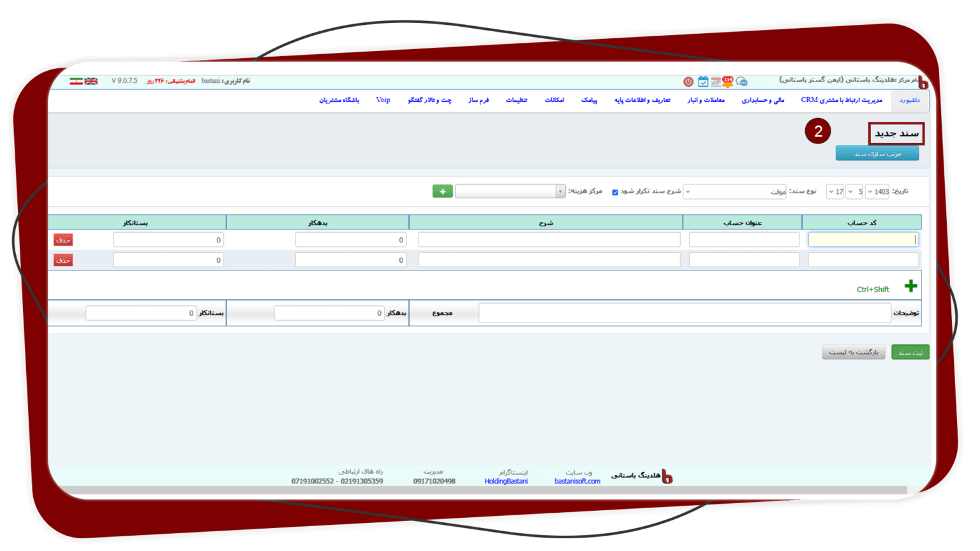Focus first row 'عنوان حساب' field
Image resolution: width=980 pixels, height=551 pixels.
click(744, 240)
